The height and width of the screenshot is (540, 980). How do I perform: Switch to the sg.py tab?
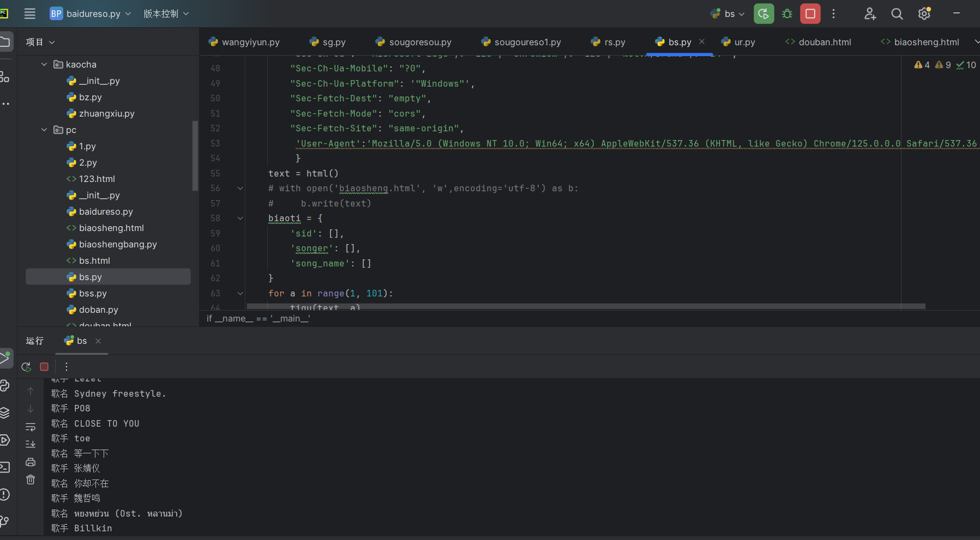click(327, 42)
